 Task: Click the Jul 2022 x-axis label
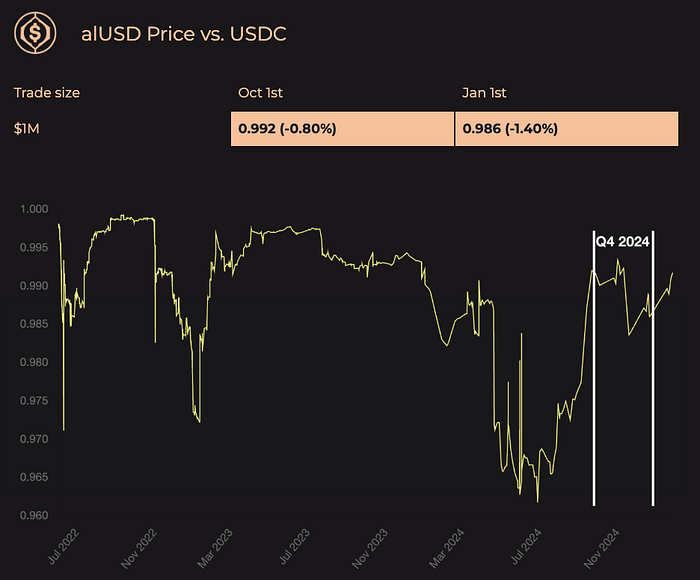point(63,547)
